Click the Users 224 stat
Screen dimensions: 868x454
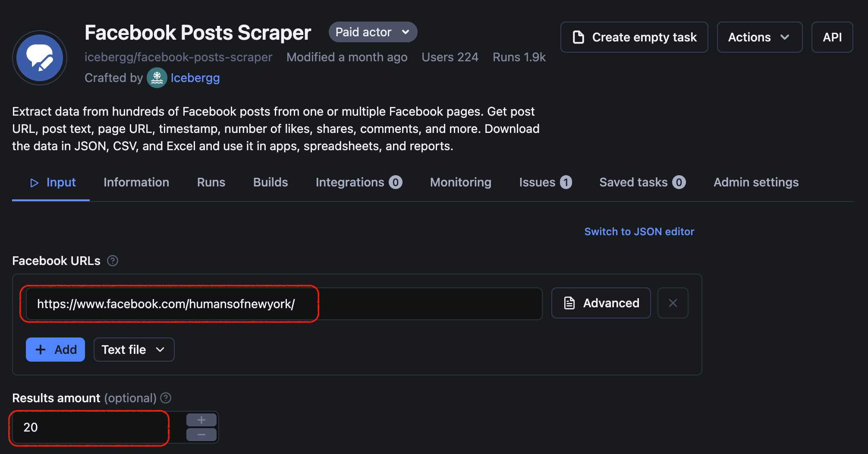[x=450, y=57]
